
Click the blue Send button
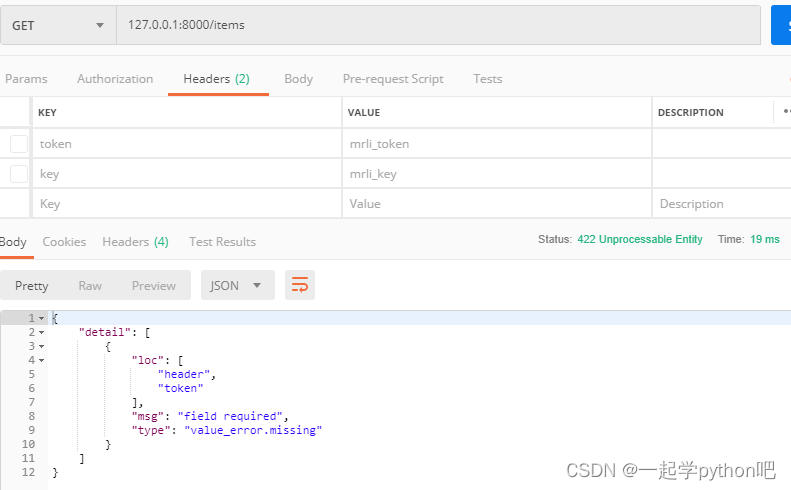[x=781, y=25]
